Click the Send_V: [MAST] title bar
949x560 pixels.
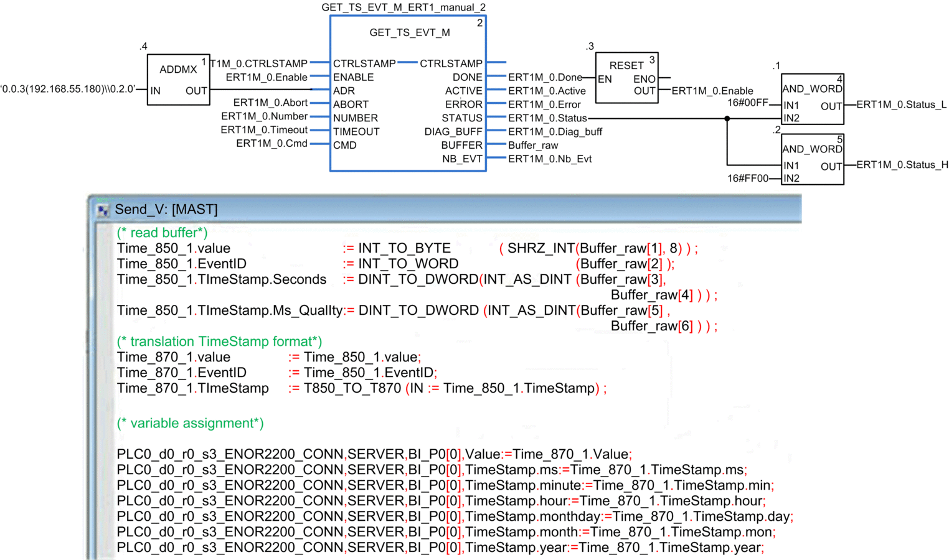pos(444,209)
